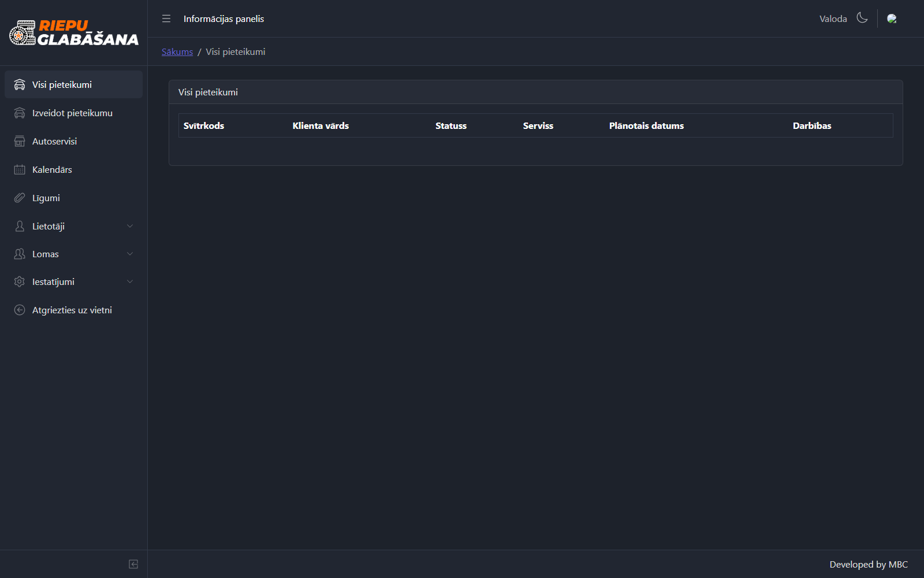Open Kalendārs menu item

tap(73, 169)
